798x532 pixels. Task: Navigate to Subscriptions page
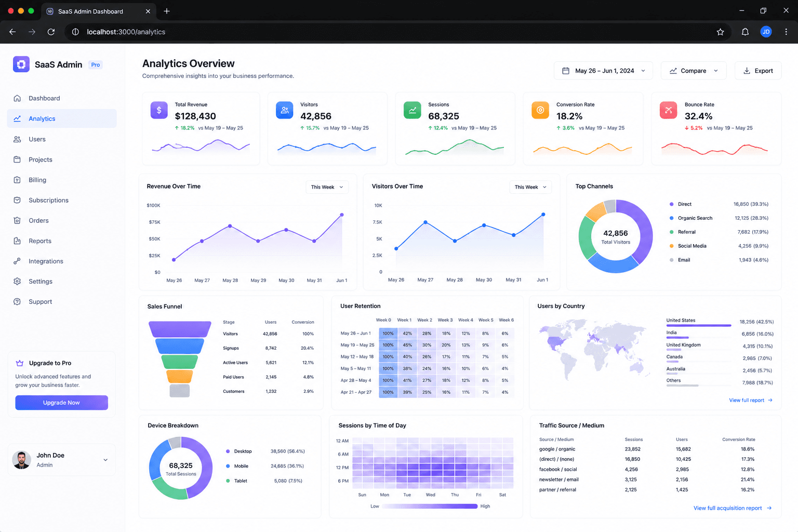pyautogui.click(x=62, y=200)
